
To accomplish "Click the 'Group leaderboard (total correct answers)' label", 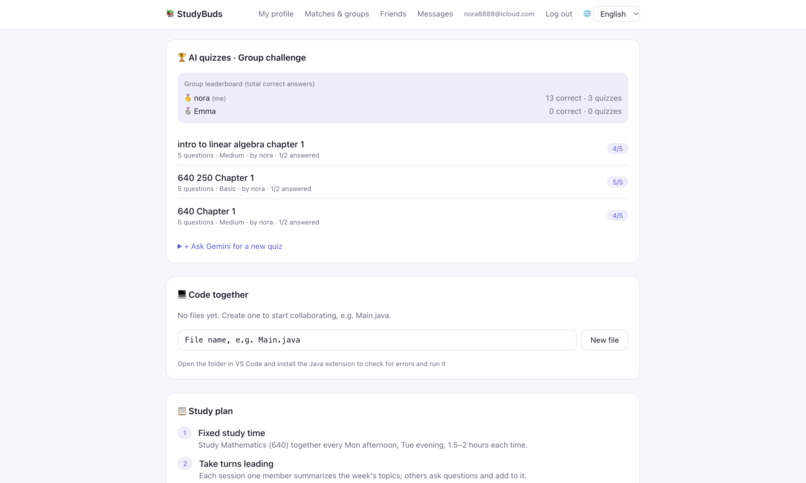I will coord(249,84).
